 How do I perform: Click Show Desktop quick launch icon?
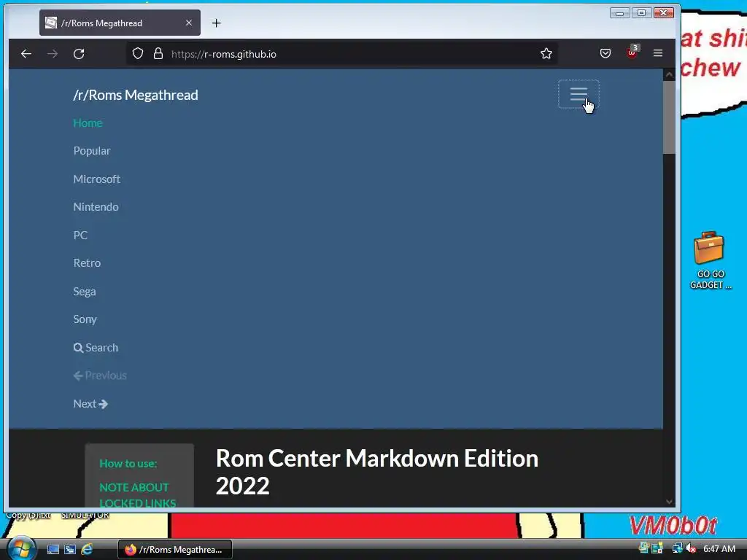point(53,550)
